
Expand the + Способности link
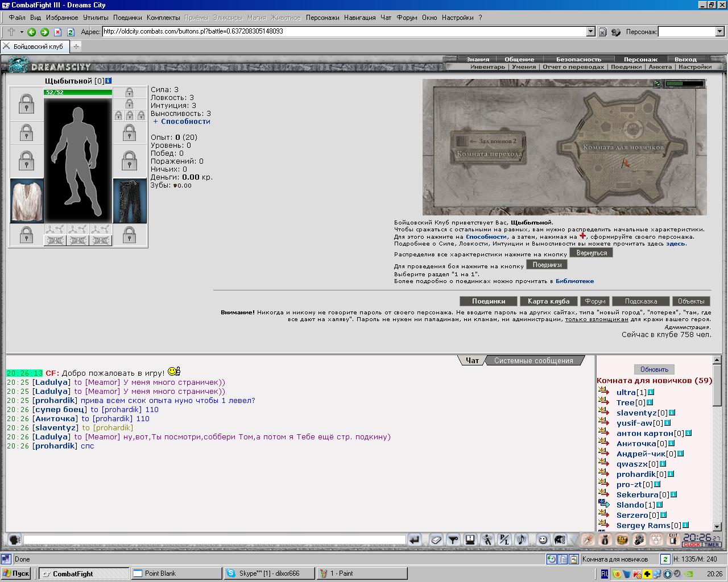tap(181, 121)
